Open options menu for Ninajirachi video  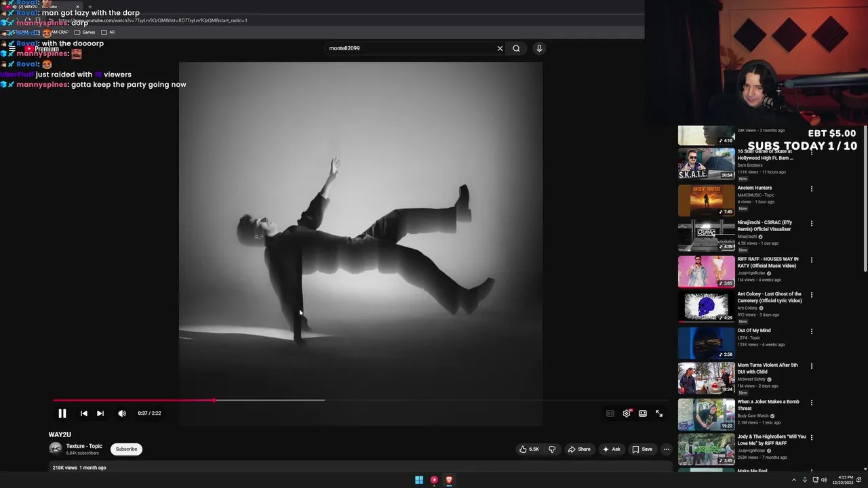[812, 223]
